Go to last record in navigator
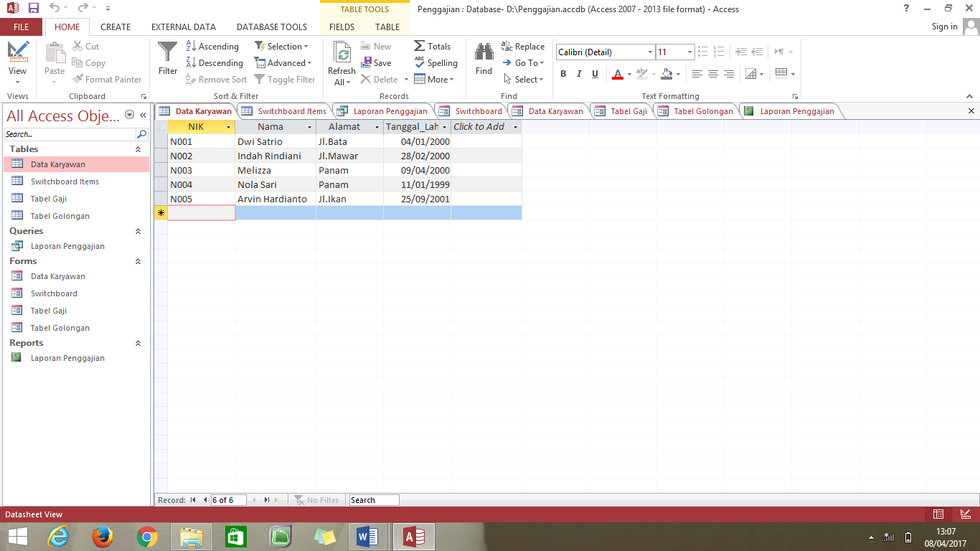The height and width of the screenshot is (551, 980). coord(267,500)
